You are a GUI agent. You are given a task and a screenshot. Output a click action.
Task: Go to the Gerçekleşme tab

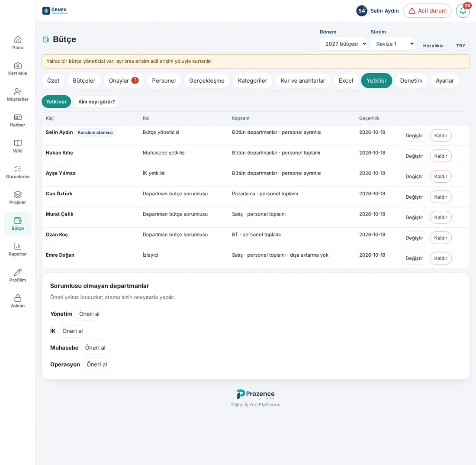pos(207,81)
